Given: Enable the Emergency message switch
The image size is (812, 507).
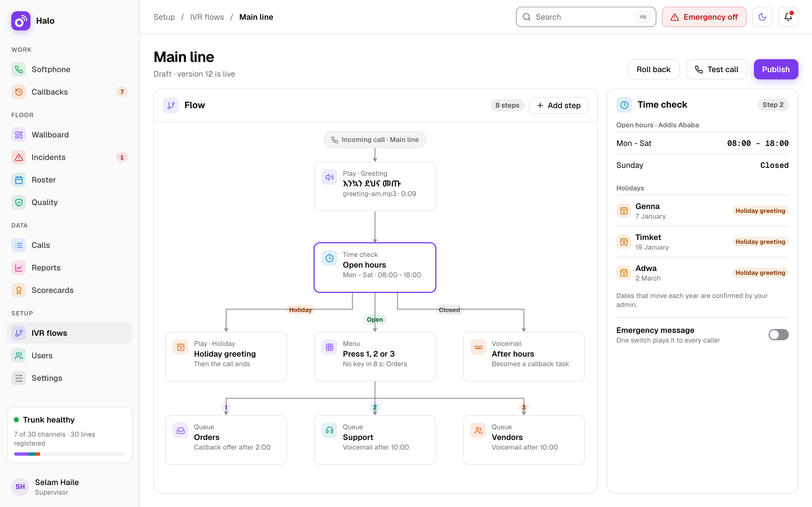Looking at the screenshot, I should 778,334.
